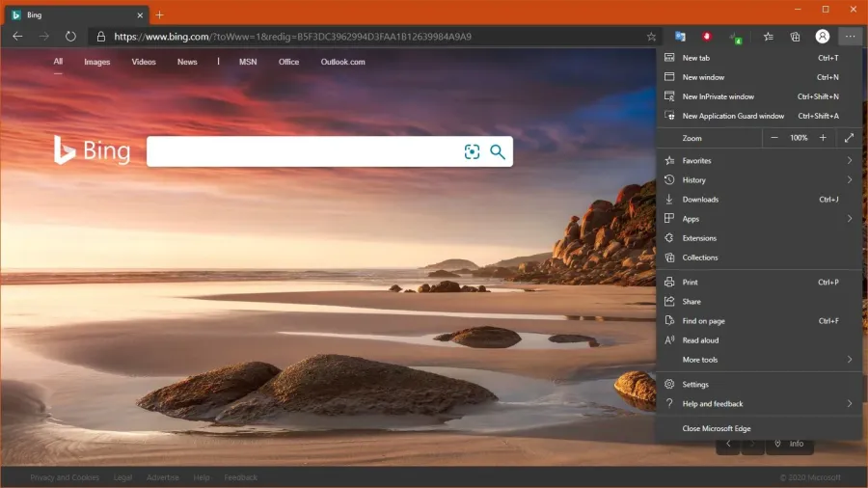Decrease zoom with minus button
The image size is (868, 488).
click(x=773, y=138)
